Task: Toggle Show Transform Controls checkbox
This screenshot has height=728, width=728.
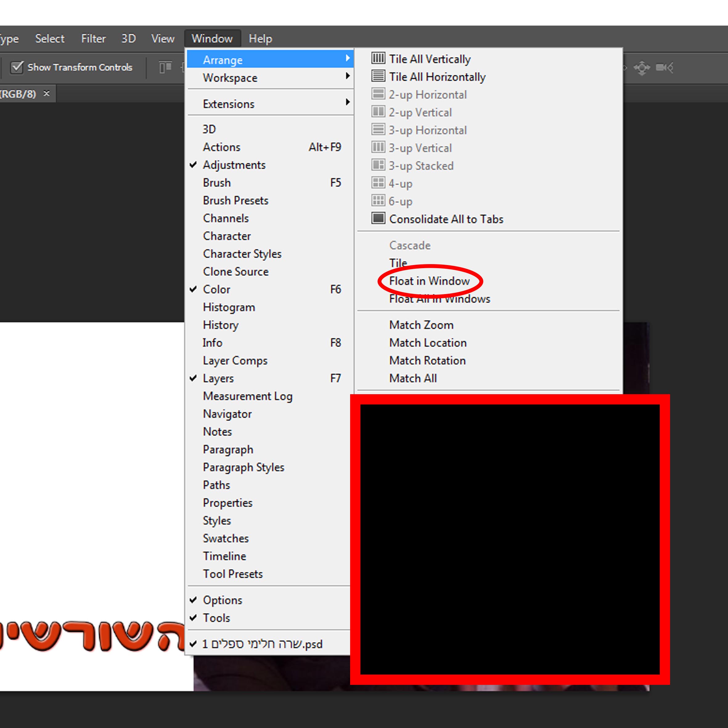Action: pos(17,67)
